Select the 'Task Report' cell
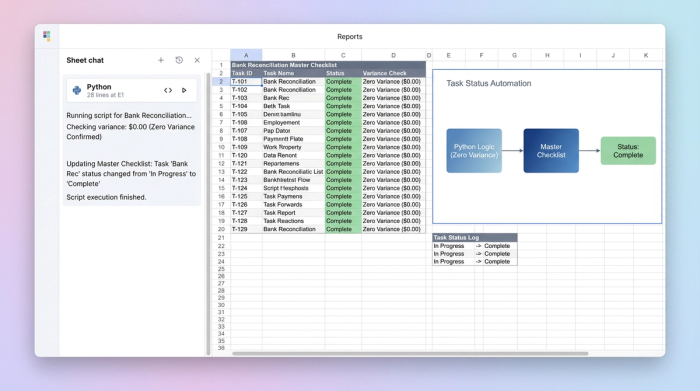Viewport: 700px width, 391px height. click(293, 212)
